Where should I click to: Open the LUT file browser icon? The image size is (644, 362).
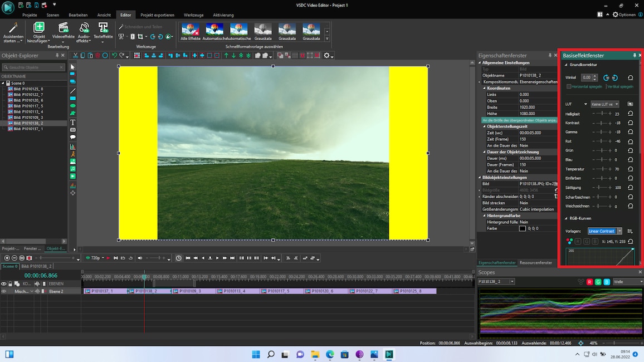[x=631, y=104]
